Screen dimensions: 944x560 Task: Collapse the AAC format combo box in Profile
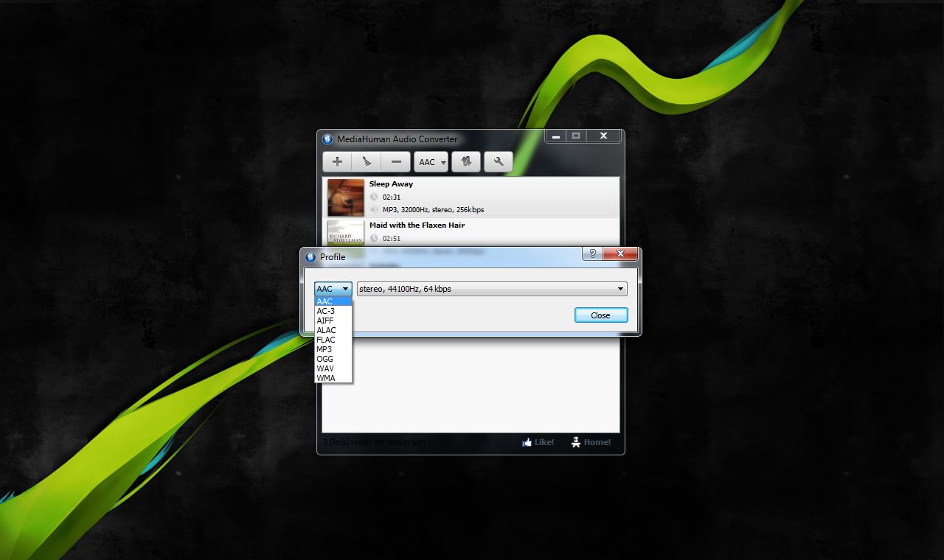pyautogui.click(x=333, y=289)
